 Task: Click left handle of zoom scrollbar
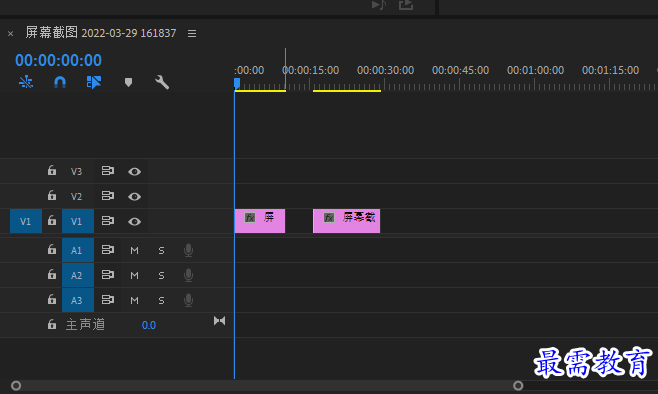tap(16, 386)
